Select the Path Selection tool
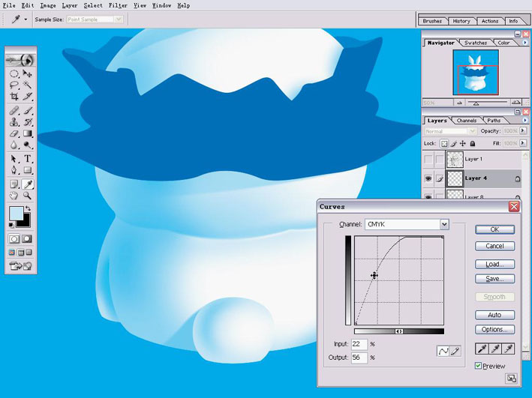 click(14, 159)
